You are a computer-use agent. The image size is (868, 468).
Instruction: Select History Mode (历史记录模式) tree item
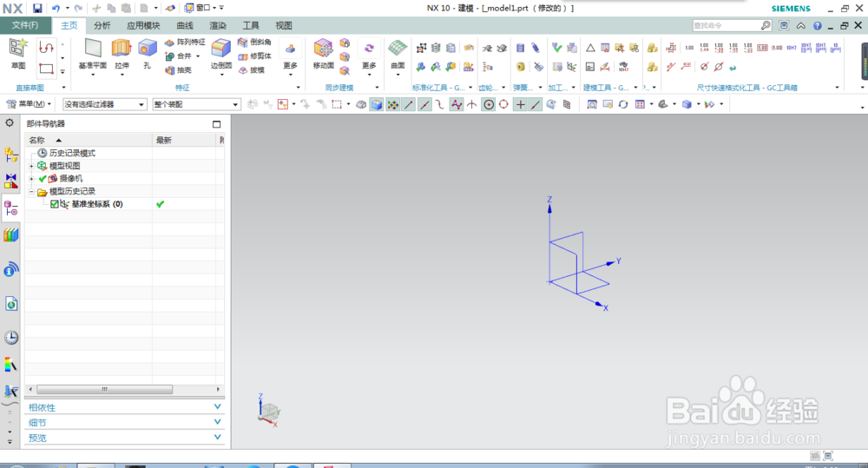coord(72,154)
